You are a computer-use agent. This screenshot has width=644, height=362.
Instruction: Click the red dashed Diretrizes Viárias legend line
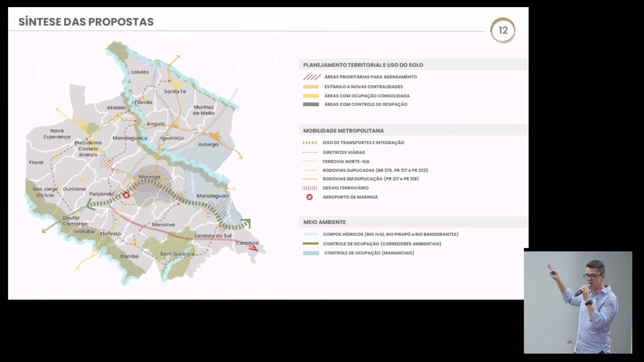click(310, 152)
